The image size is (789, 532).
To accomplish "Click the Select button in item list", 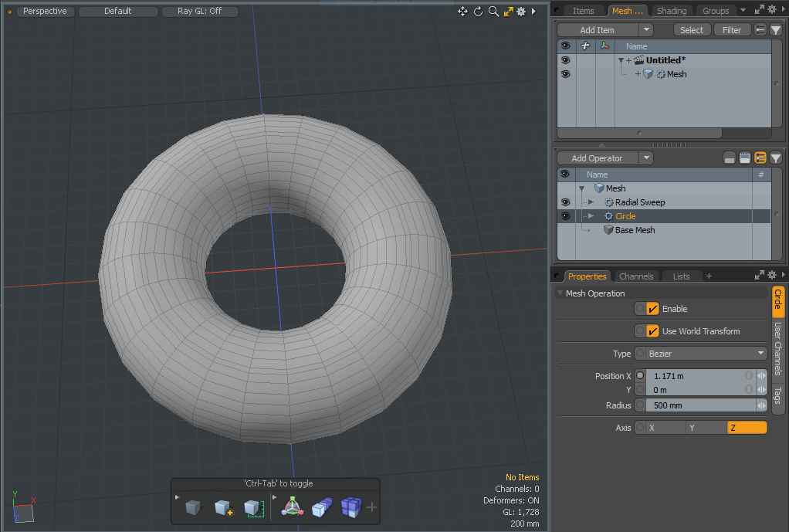I will point(691,30).
